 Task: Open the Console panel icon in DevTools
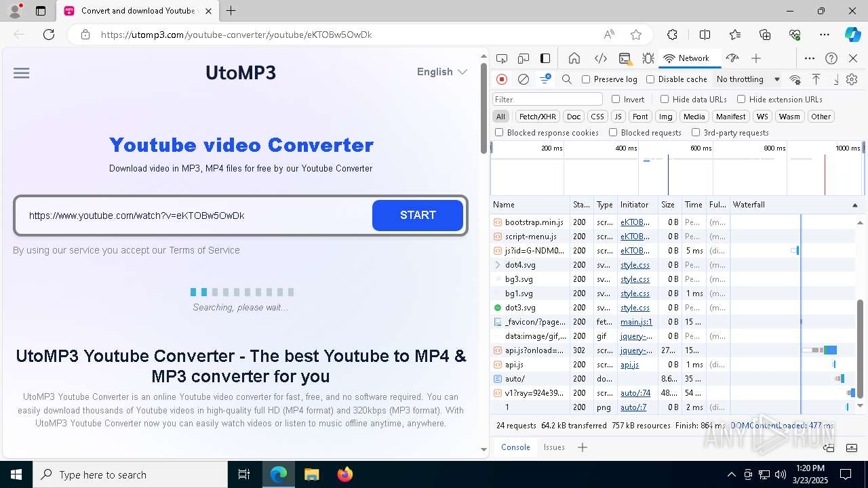tap(625, 58)
